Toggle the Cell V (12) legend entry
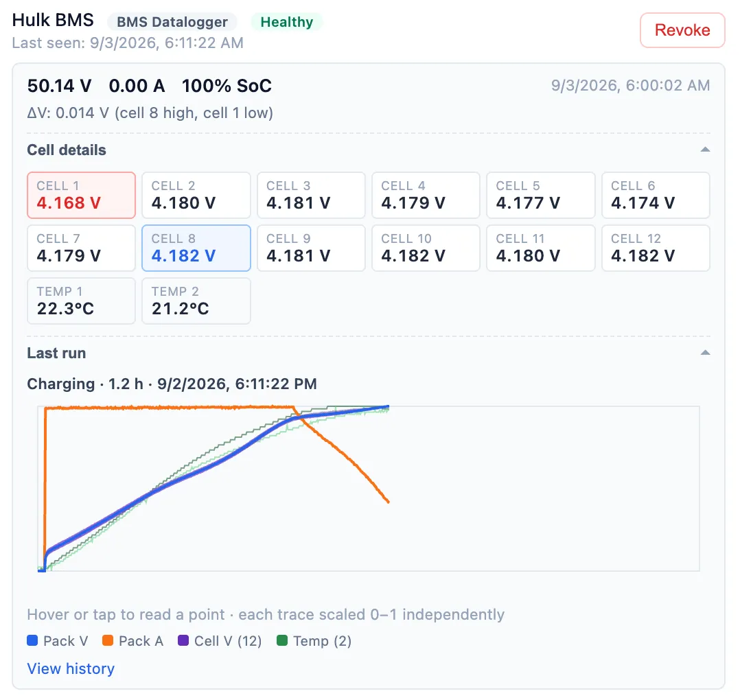This screenshot has height=700, width=740. (x=220, y=640)
